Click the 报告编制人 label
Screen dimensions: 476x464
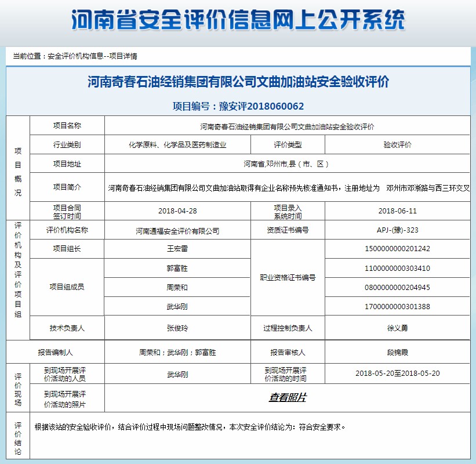(55, 352)
